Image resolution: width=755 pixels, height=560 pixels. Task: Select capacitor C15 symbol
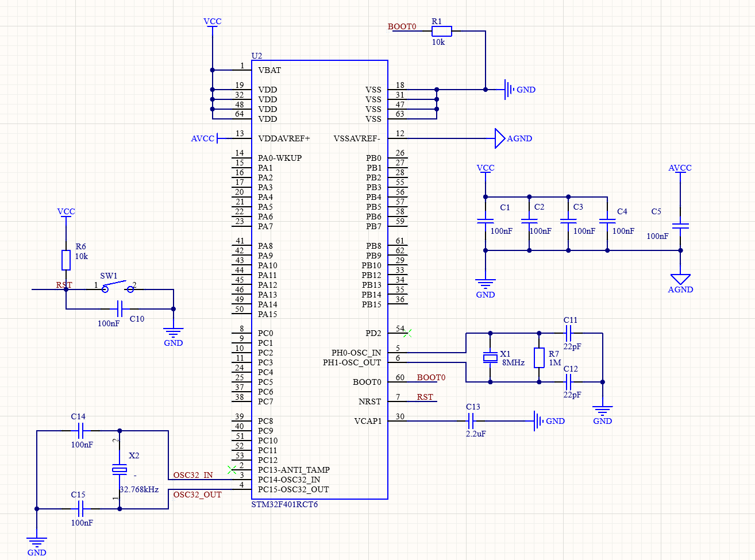(80, 508)
